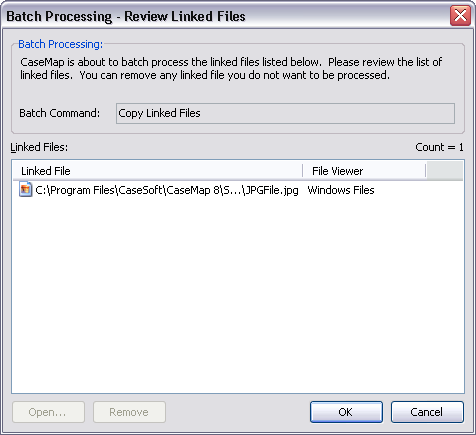Select the JPGFile.jpg linked file path
Image resolution: width=476 pixels, height=435 pixels.
pyautogui.click(x=167, y=190)
